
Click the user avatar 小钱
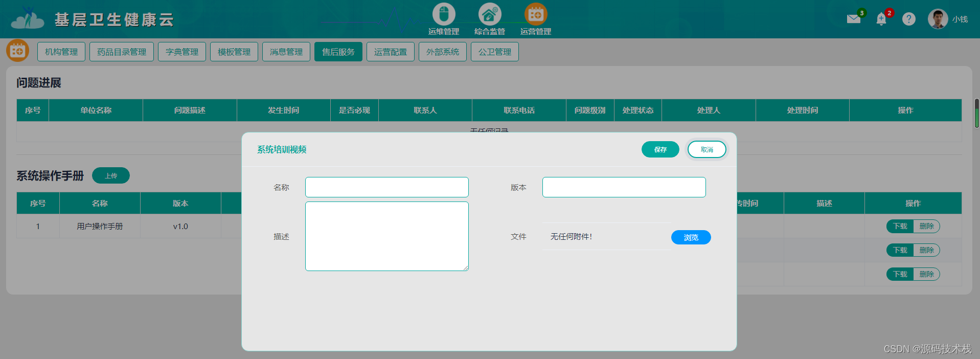(x=938, y=19)
